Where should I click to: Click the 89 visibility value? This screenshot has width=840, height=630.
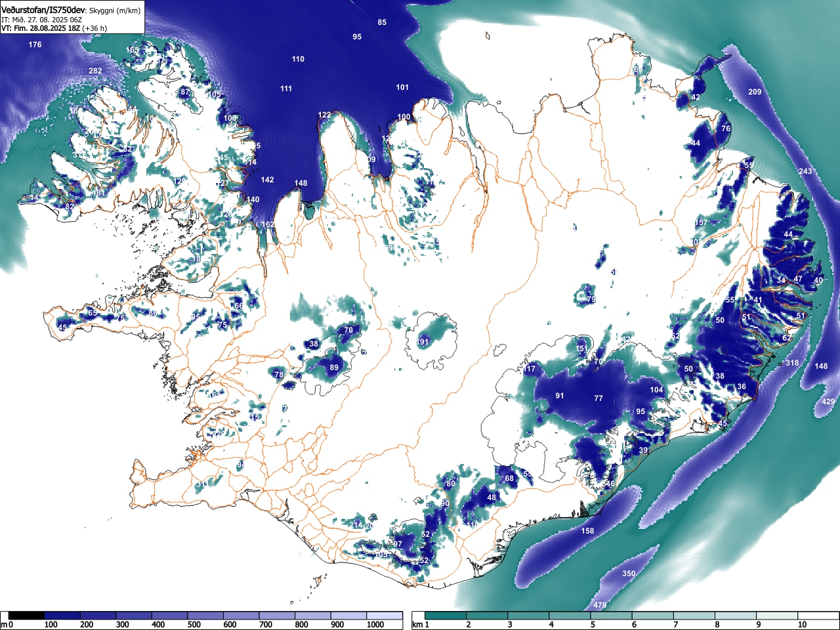point(334,367)
